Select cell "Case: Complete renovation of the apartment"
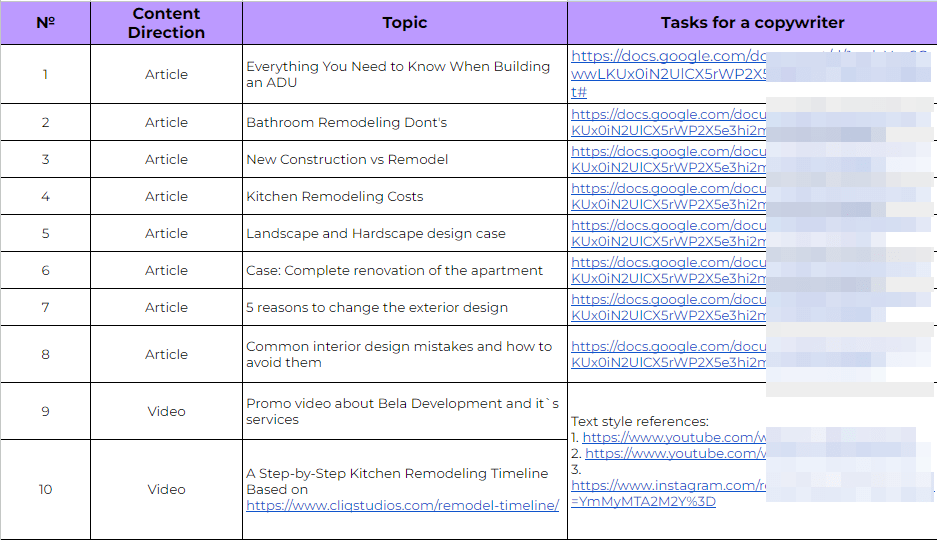The image size is (937, 540). tap(405, 271)
